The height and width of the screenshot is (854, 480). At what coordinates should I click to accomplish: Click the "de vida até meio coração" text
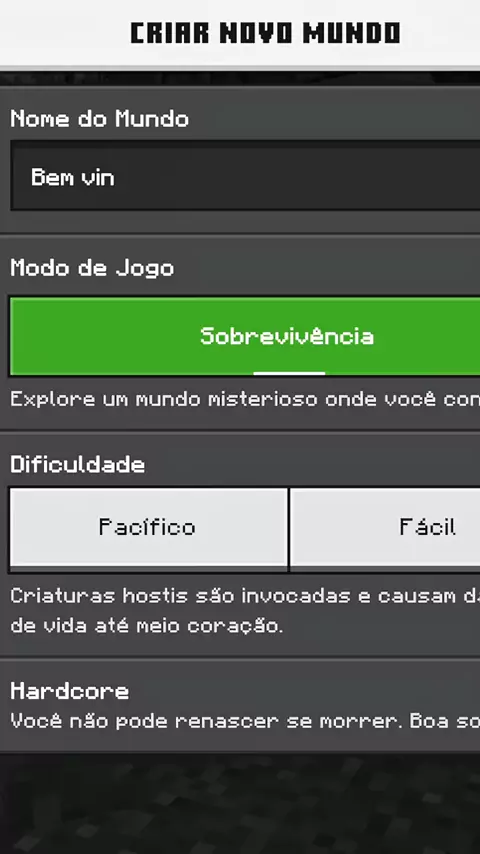click(147, 626)
